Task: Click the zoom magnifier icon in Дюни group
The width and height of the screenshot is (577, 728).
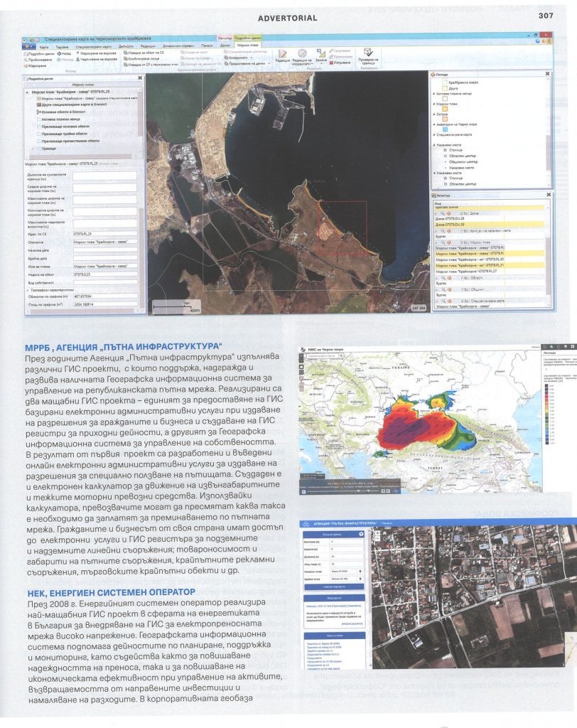Action: (442, 212)
